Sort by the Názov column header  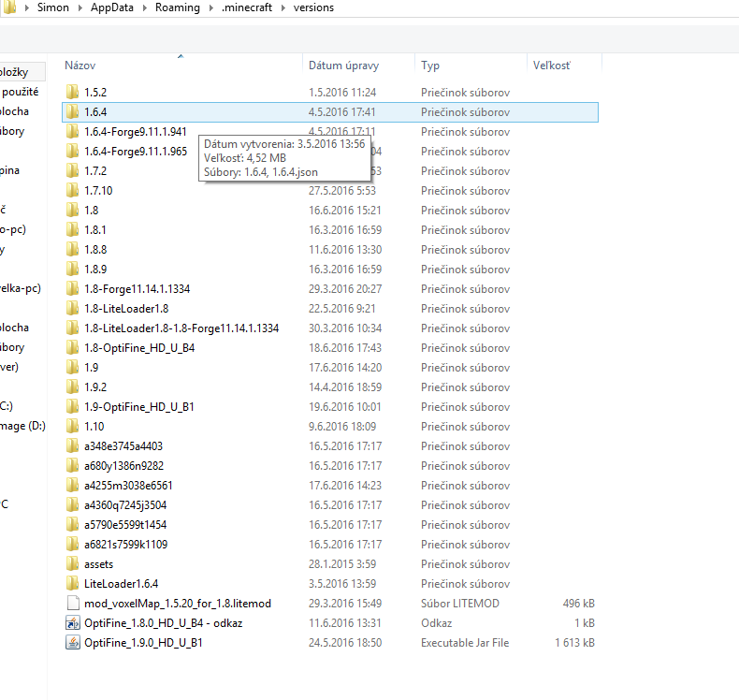pyautogui.click(x=80, y=66)
